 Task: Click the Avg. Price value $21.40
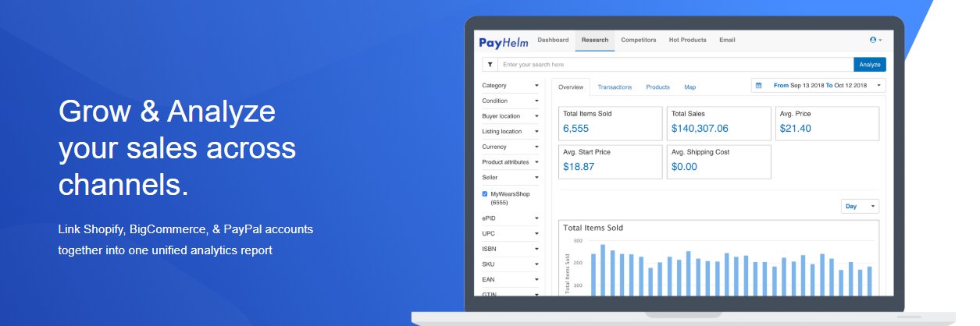point(796,129)
